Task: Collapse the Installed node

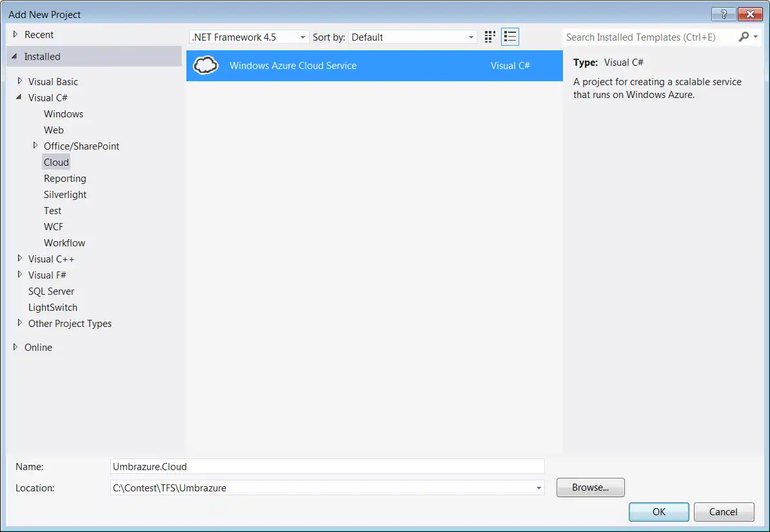Action: pyautogui.click(x=15, y=57)
